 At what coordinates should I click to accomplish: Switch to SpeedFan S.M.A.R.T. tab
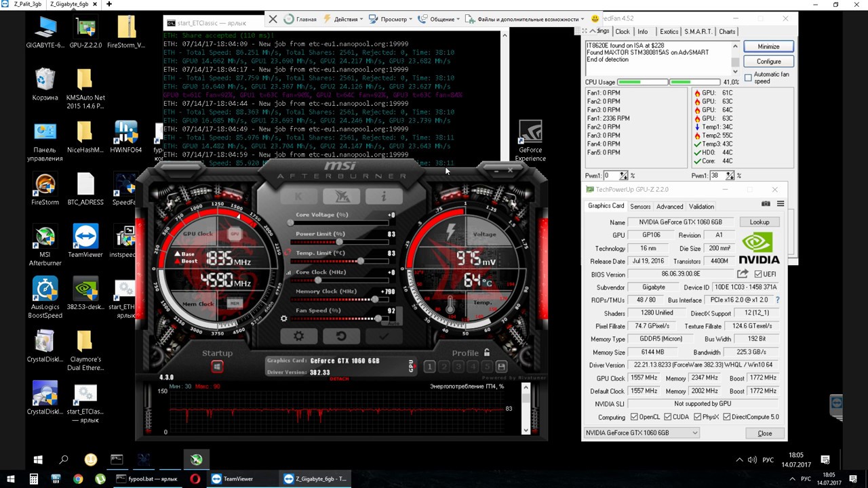pos(698,32)
